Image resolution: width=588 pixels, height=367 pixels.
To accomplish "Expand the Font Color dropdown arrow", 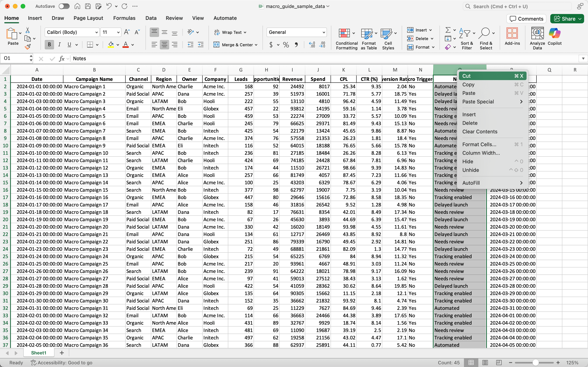I will coord(133,45).
